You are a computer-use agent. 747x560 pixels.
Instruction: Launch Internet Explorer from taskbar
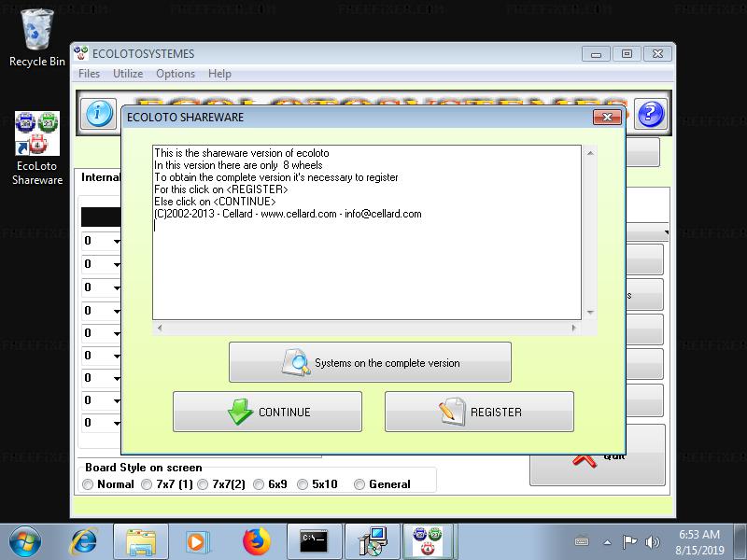(x=84, y=542)
